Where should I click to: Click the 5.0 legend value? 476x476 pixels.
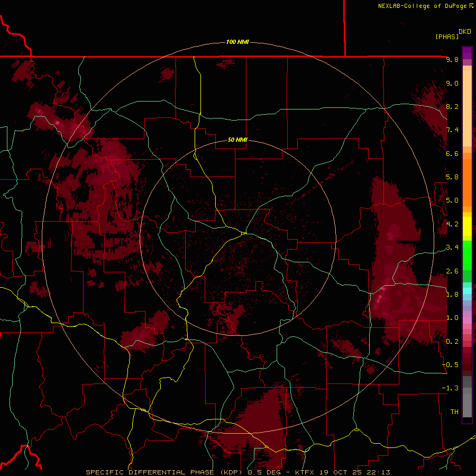click(452, 200)
